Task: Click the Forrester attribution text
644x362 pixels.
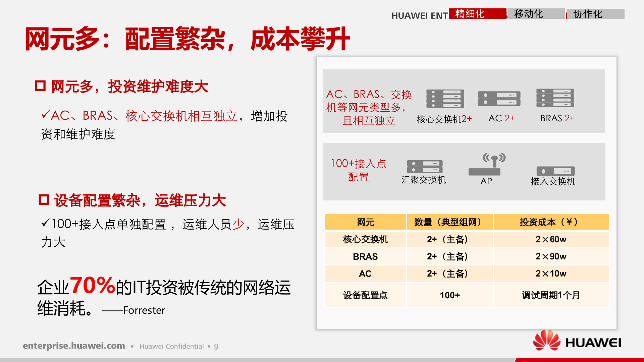Action: [x=133, y=311]
